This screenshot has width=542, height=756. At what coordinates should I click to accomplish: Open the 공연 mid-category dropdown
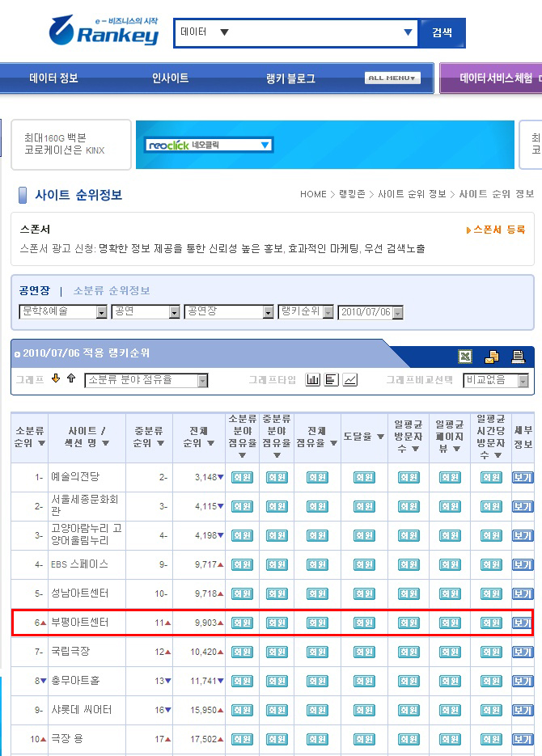coord(146,312)
